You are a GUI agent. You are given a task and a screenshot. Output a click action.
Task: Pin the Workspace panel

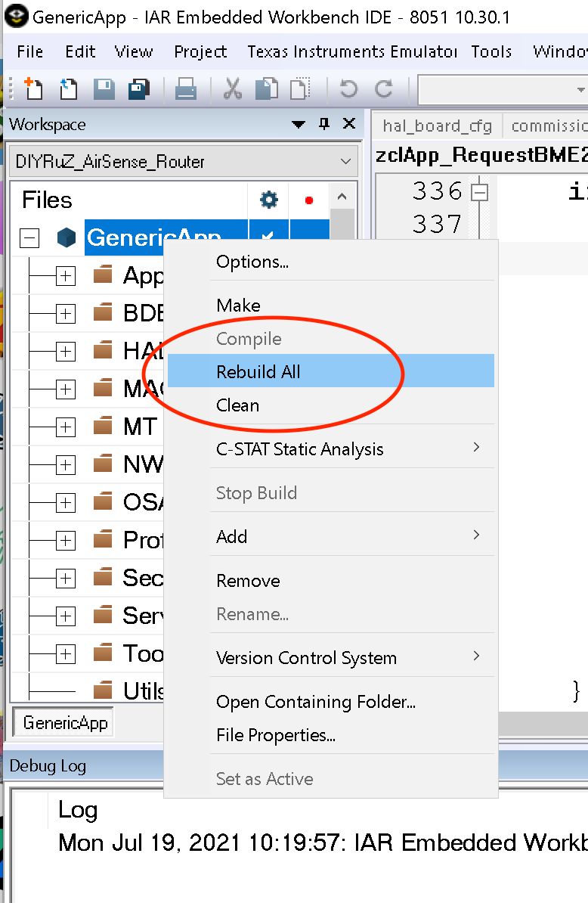coord(324,124)
